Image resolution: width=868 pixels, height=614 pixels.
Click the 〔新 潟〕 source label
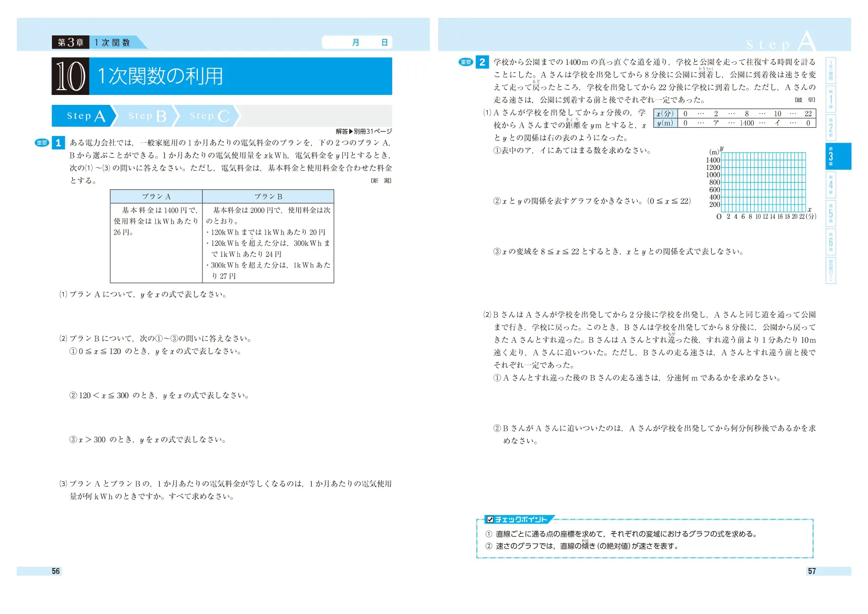[x=381, y=181]
